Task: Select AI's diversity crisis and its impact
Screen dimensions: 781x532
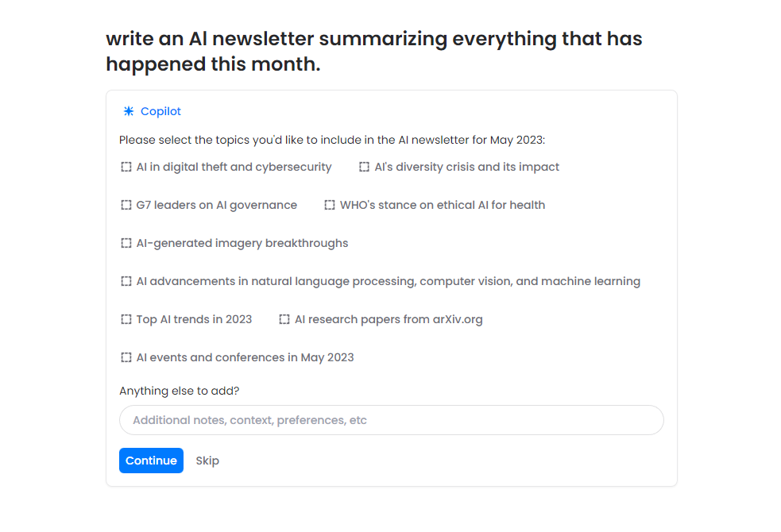Action: click(365, 168)
